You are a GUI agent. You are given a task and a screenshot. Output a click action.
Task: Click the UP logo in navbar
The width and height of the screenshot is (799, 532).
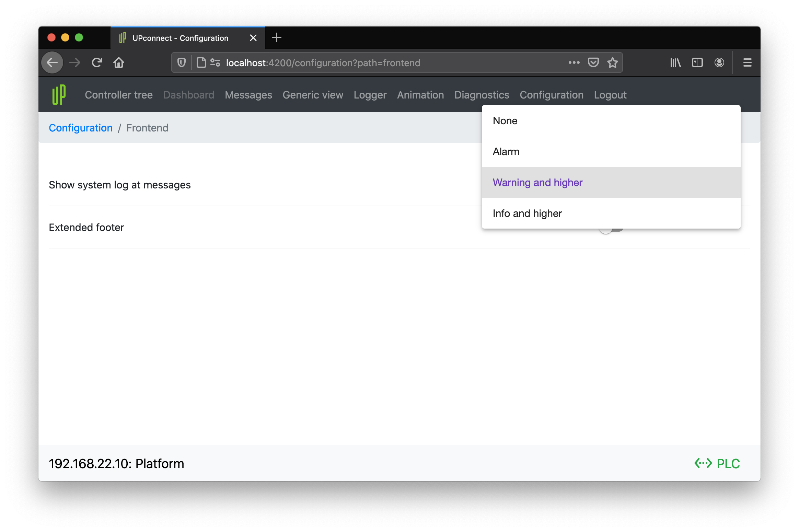tap(59, 95)
